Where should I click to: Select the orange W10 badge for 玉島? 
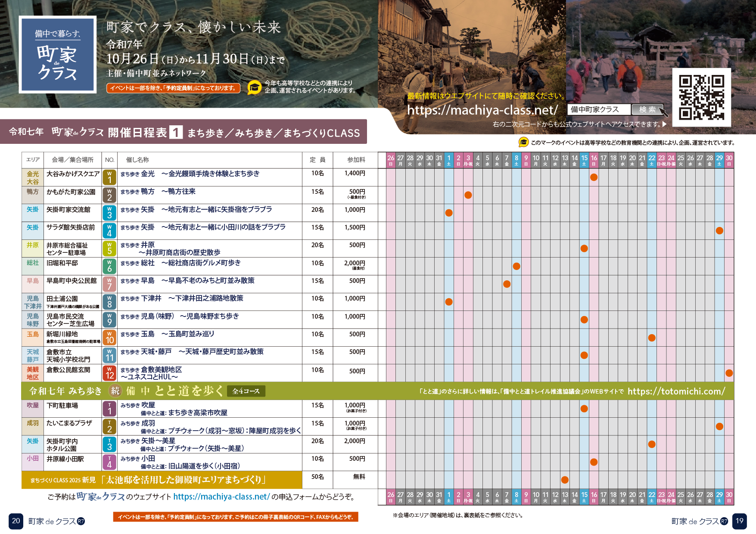coord(109,338)
